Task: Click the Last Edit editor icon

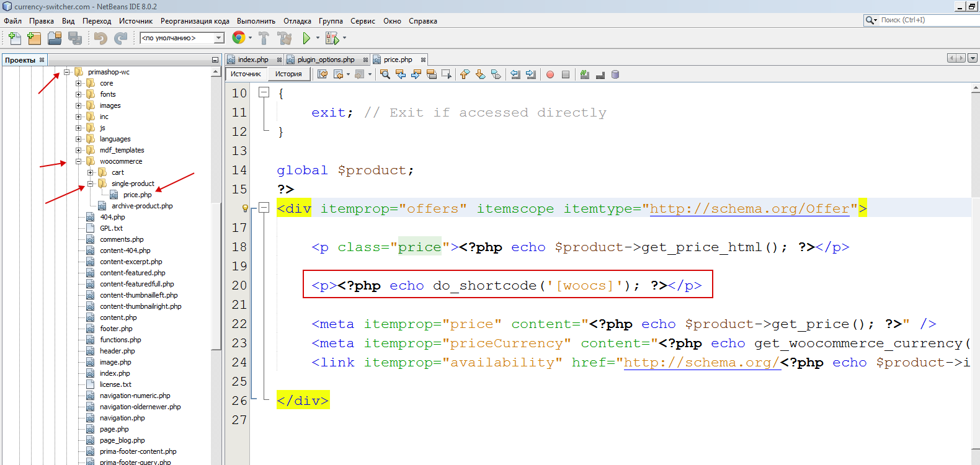Action: 323,74
